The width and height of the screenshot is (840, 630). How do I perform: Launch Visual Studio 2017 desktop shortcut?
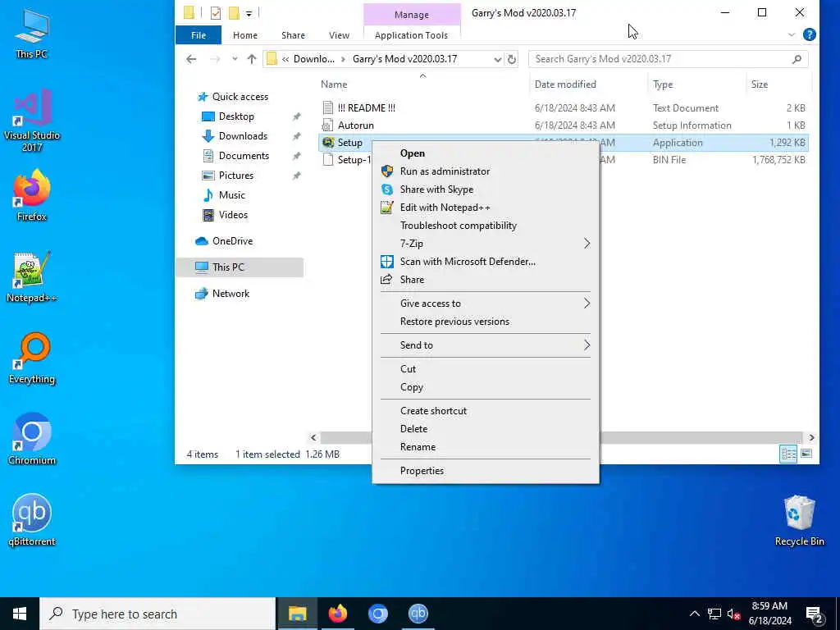pyautogui.click(x=32, y=120)
